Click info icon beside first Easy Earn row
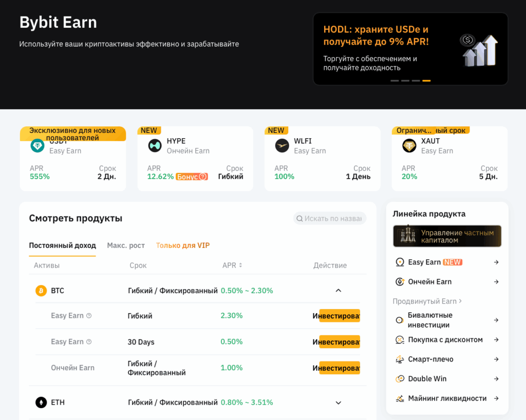 89,316
